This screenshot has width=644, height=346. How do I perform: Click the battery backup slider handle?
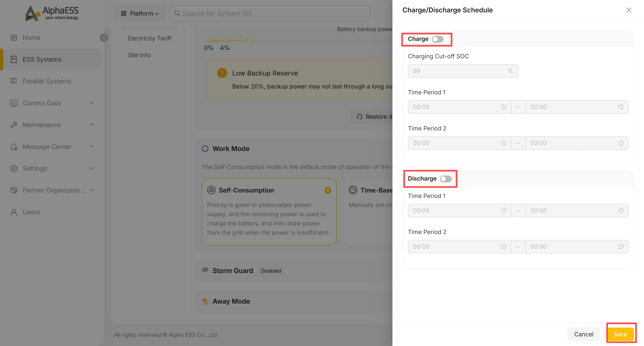pos(249,40)
